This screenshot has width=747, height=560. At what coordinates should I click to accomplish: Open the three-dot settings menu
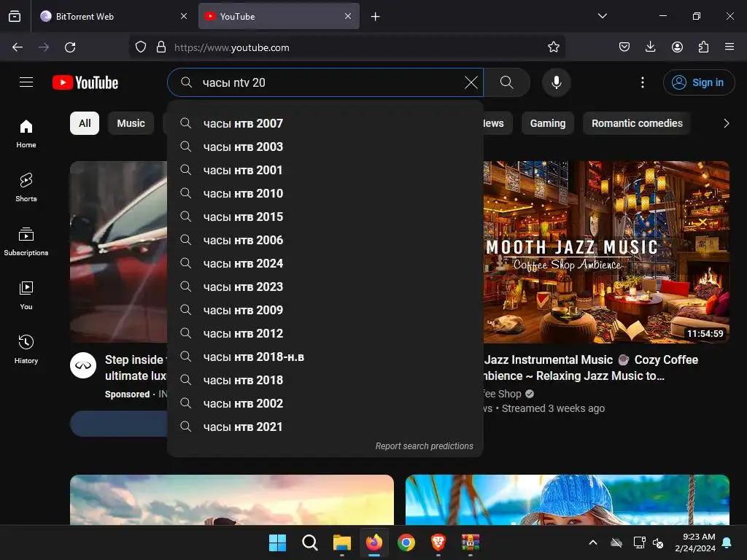(x=642, y=82)
